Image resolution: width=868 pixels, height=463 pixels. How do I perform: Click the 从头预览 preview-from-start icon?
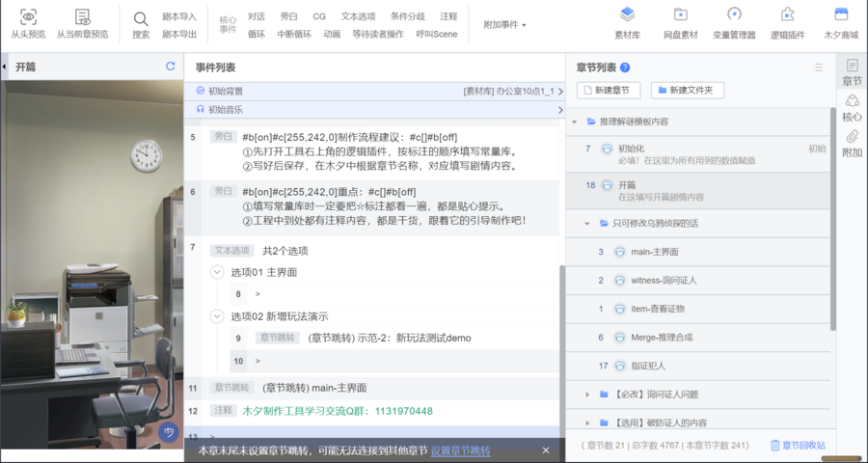(29, 16)
